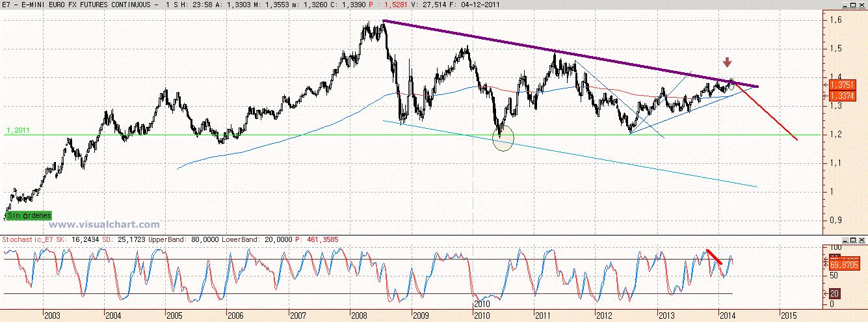This screenshot has height=322, width=868.
Task: Click the 69,8705 stochastic value tag
Action: tap(845, 267)
